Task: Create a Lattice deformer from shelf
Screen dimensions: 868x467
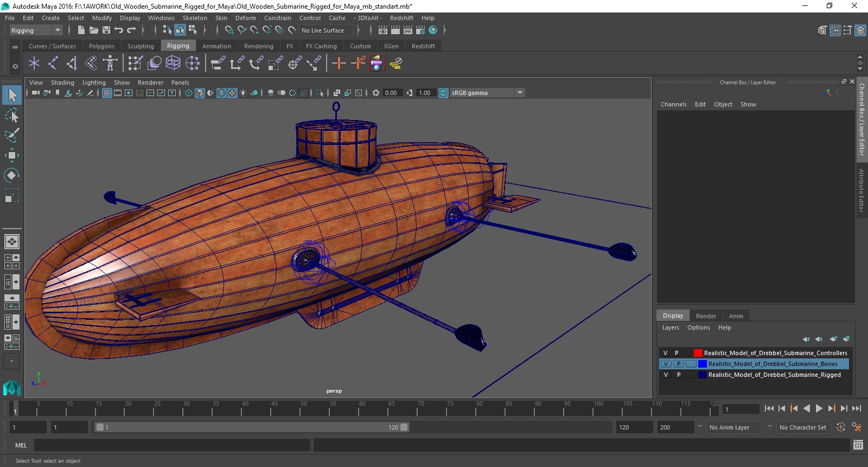Action: 173,64
